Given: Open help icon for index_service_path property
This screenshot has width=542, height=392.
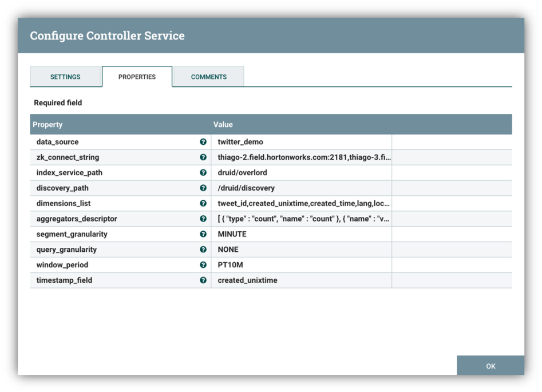Looking at the screenshot, I should pos(203,172).
